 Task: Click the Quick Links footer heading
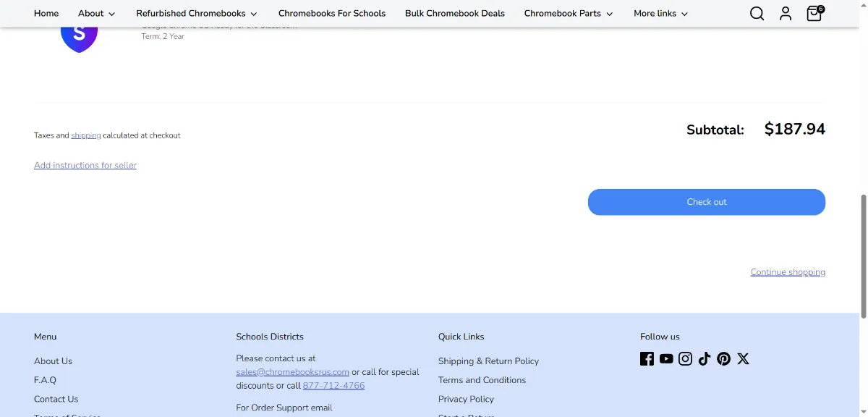(461, 337)
